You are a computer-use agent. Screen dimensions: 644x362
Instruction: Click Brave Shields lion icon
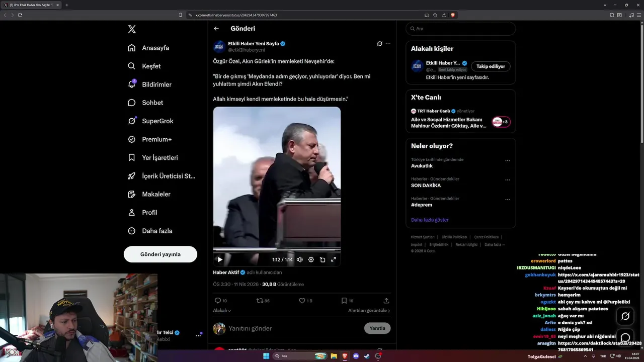[452, 15]
